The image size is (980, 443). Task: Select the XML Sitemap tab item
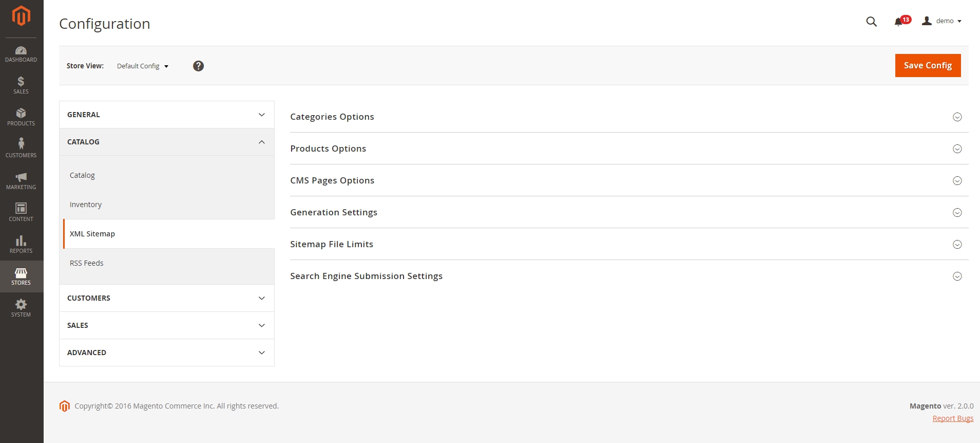[169, 234]
